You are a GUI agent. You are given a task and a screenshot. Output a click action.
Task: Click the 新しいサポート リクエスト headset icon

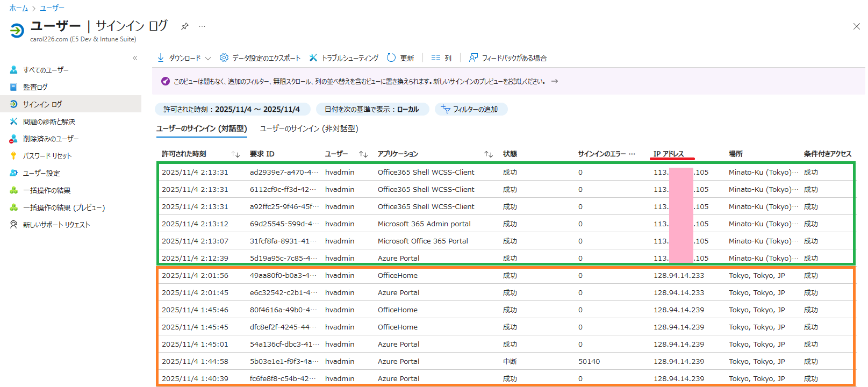pos(13,225)
